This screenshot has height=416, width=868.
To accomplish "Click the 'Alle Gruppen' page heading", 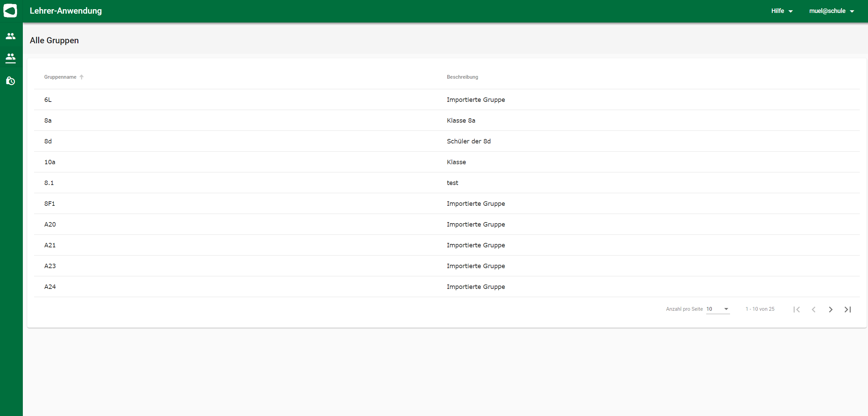I will click(x=54, y=40).
